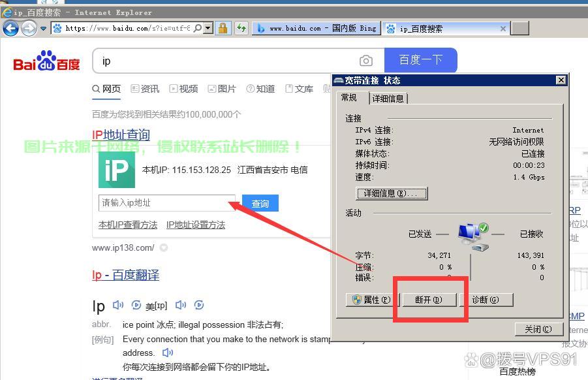
Task: Click the last circular play icon in Ip row
Action: [x=199, y=305]
